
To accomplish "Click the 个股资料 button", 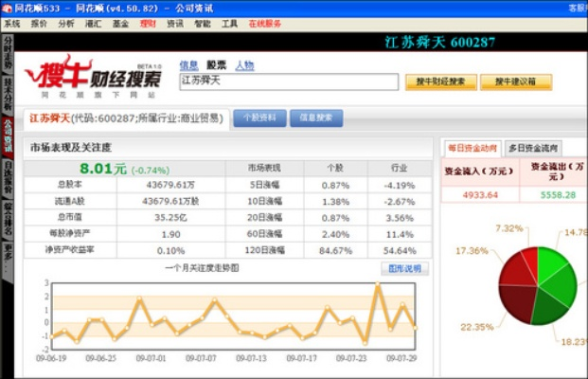I will pos(259,118).
